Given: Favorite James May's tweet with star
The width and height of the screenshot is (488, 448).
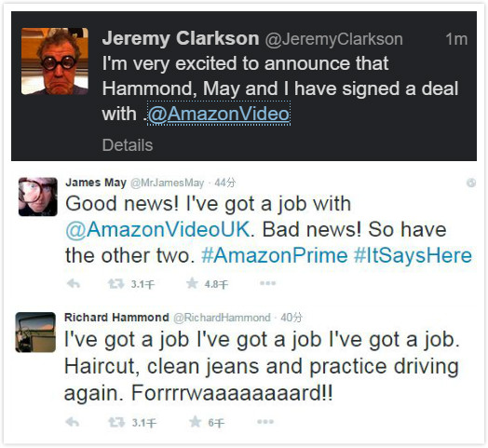Looking at the screenshot, I should [x=192, y=283].
